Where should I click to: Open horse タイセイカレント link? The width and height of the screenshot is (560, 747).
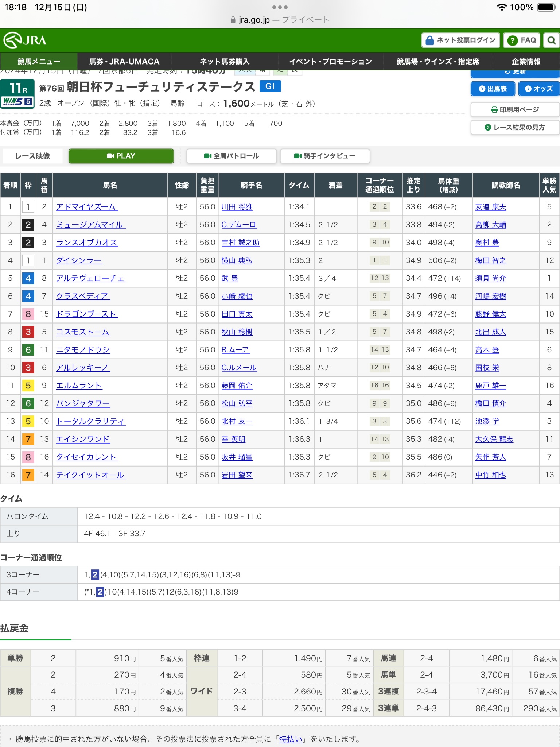[87, 457]
